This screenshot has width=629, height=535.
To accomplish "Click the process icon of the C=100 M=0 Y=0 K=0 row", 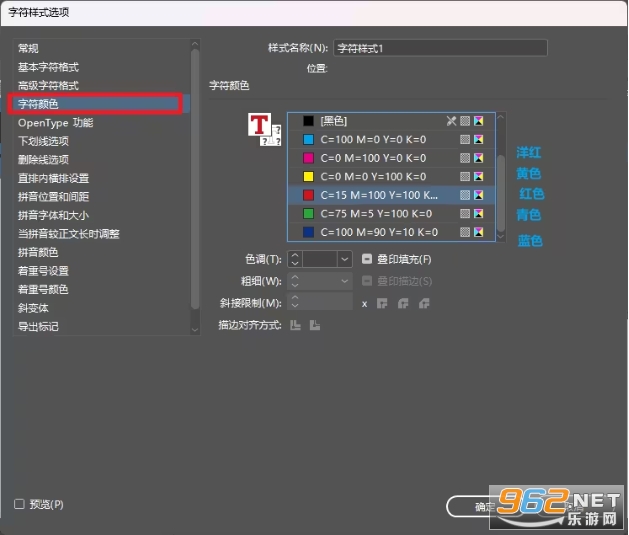I will (x=465, y=139).
